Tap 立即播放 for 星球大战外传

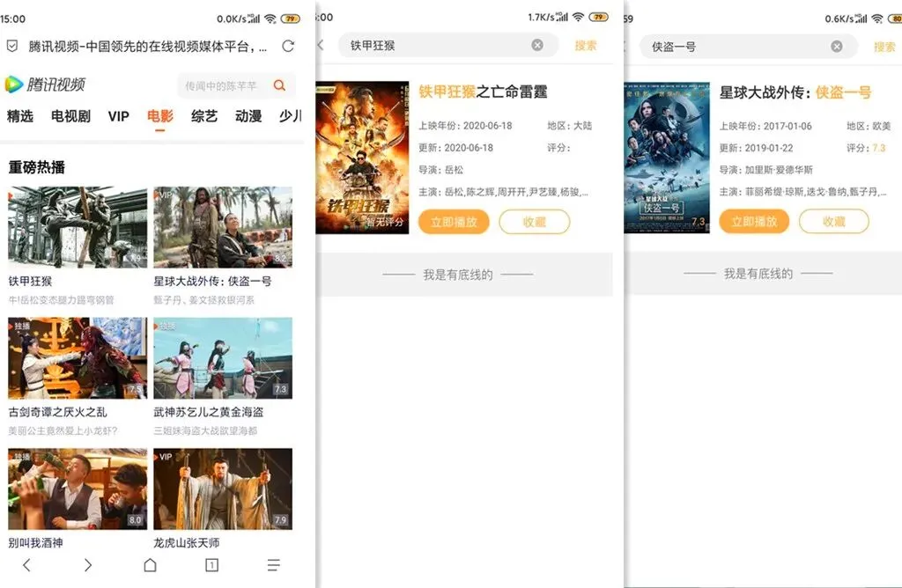(754, 221)
